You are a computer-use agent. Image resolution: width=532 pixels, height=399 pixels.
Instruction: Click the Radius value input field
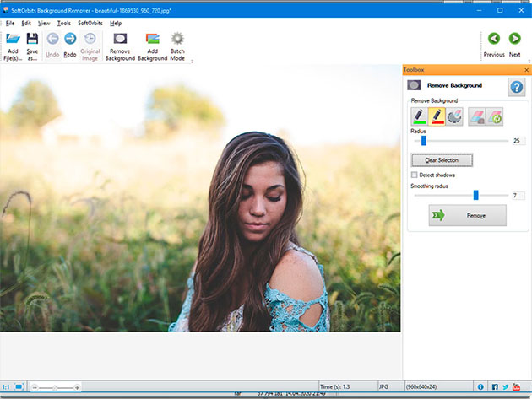coord(518,141)
